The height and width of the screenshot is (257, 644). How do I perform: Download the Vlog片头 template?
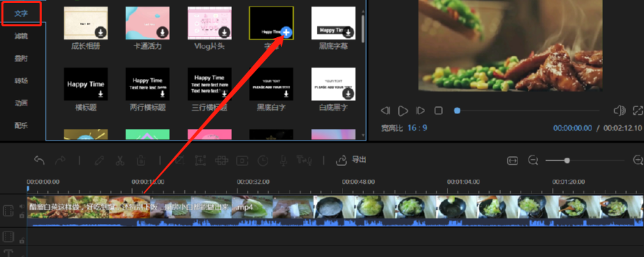225,33
